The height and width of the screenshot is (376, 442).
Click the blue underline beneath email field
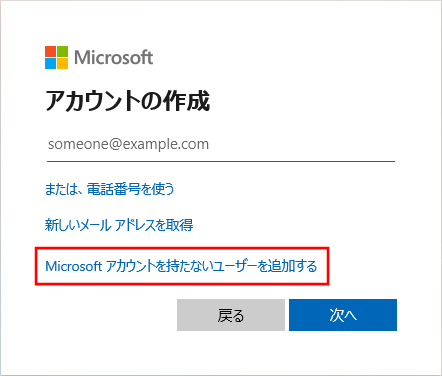coord(221,161)
